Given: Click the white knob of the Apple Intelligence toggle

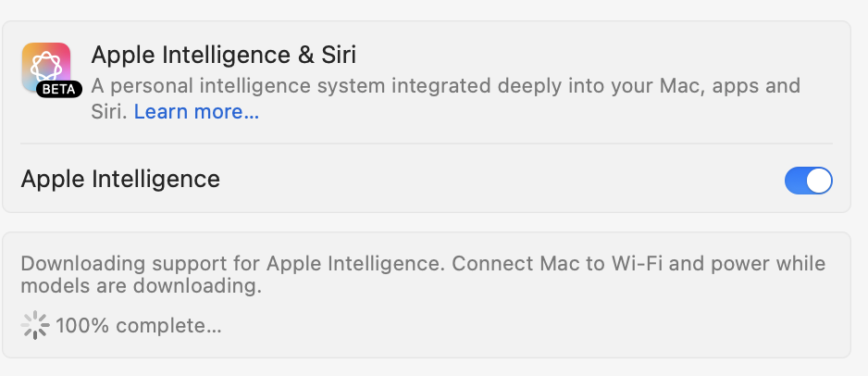Looking at the screenshot, I should click(819, 181).
